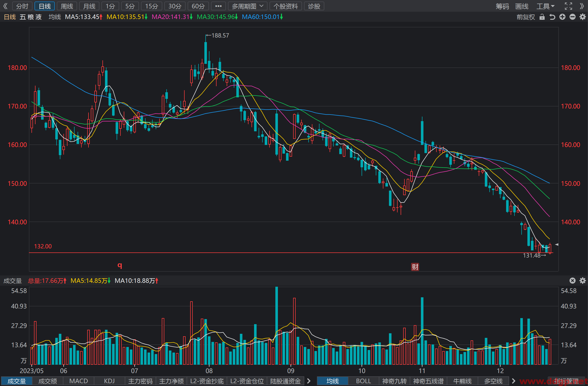Switch to 周线 weekly chart
The image size is (588, 386).
(67, 6)
